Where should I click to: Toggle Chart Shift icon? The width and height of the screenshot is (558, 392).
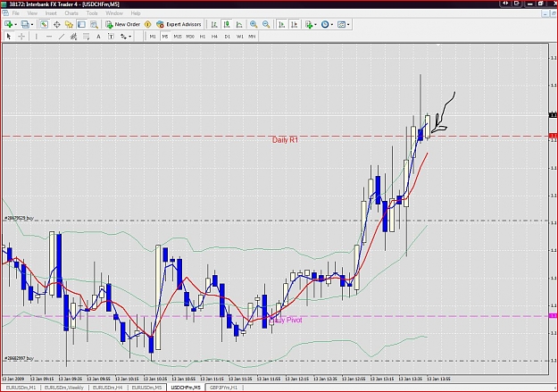click(294, 24)
